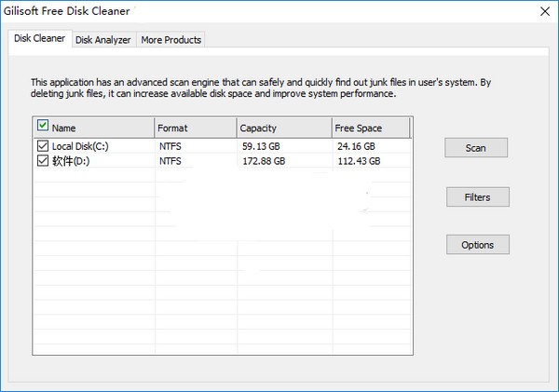Click the 59.13 GB capacity cell
The width and height of the screenshot is (559, 392).
pyautogui.click(x=261, y=146)
